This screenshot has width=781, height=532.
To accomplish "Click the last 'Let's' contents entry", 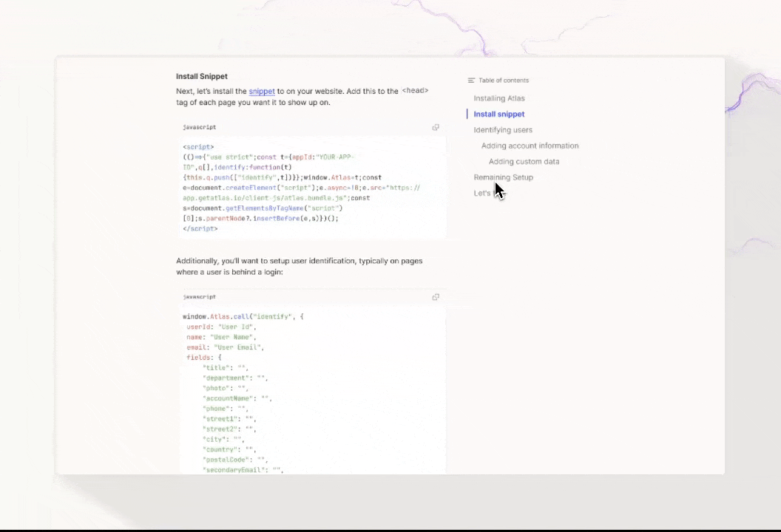I will 482,194.
